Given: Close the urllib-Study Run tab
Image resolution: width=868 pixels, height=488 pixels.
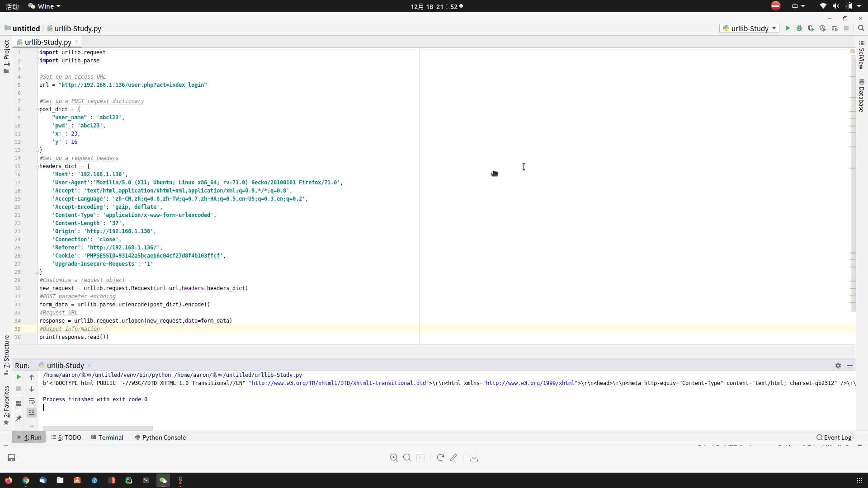Looking at the screenshot, I should click(89, 365).
